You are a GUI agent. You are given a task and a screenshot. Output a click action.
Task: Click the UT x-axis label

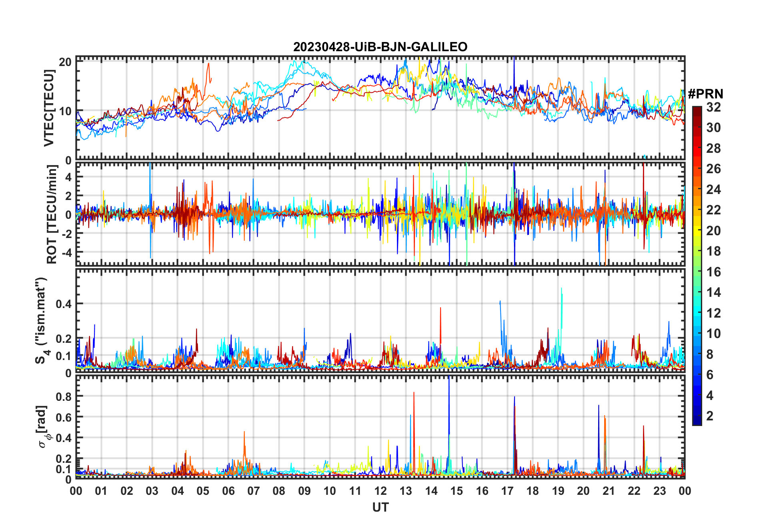click(x=380, y=508)
